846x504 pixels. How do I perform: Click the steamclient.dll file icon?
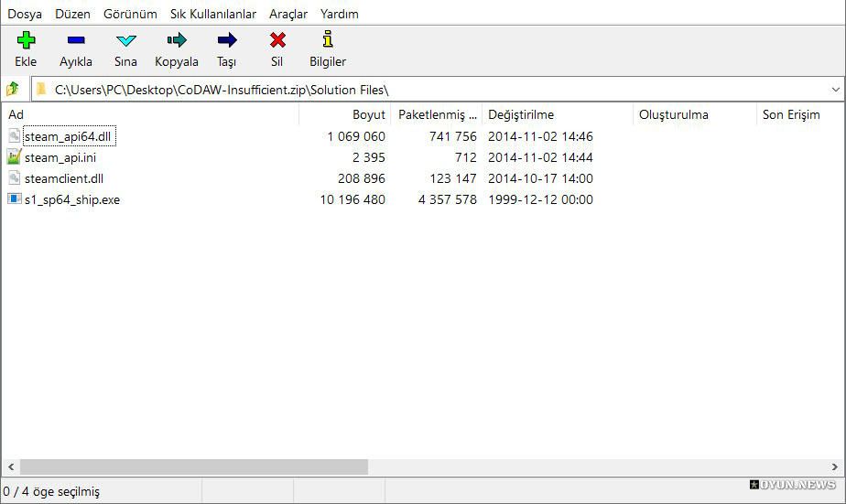(x=15, y=177)
